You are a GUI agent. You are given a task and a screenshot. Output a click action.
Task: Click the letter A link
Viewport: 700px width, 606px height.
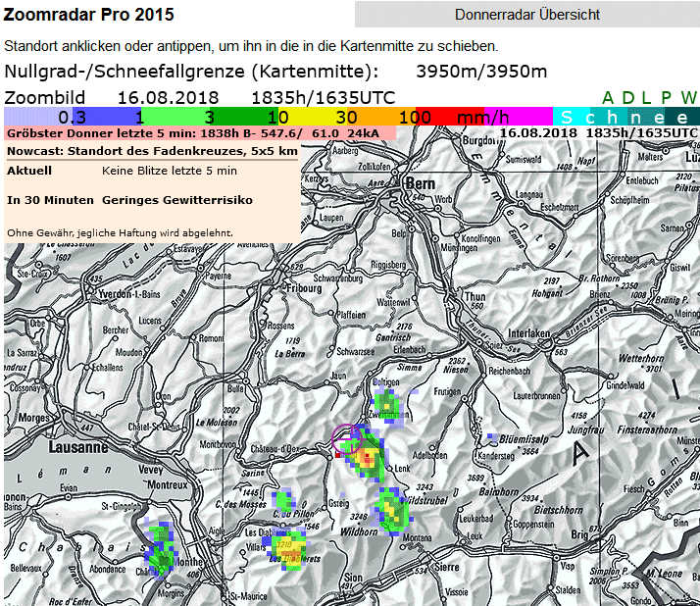coord(608,97)
